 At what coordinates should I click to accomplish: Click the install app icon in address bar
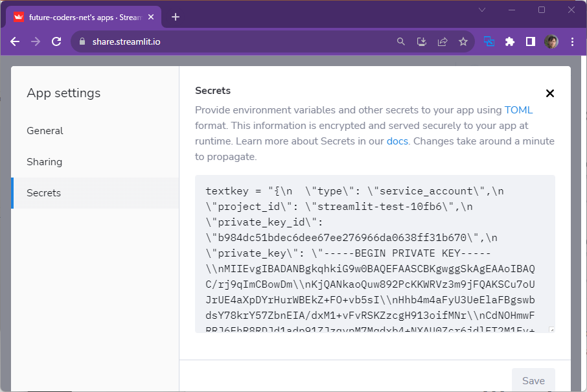pos(422,41)
